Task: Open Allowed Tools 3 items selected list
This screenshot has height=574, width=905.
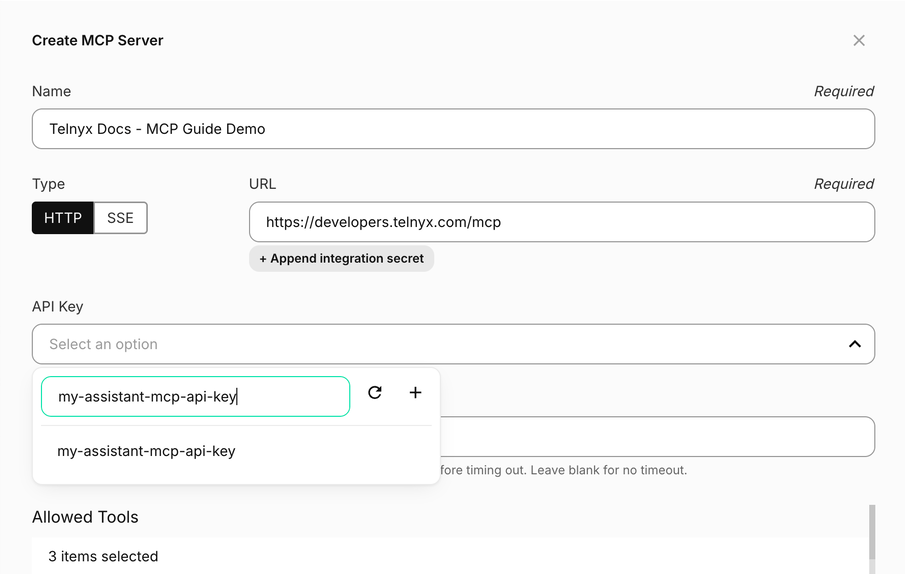Action: 450,556
